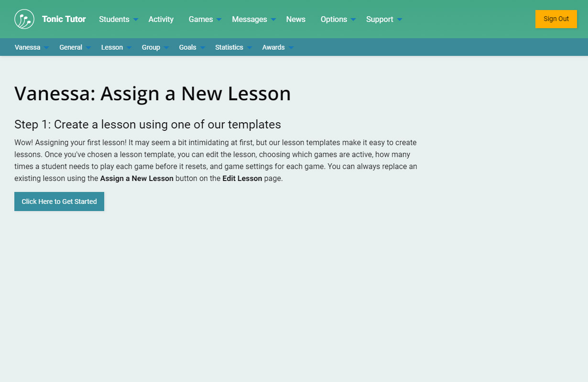Image resolution: width=588 pixels, height=382 pixels.
Task: Go to the News page
Action: pyautogui.click(x=295, y=19)
